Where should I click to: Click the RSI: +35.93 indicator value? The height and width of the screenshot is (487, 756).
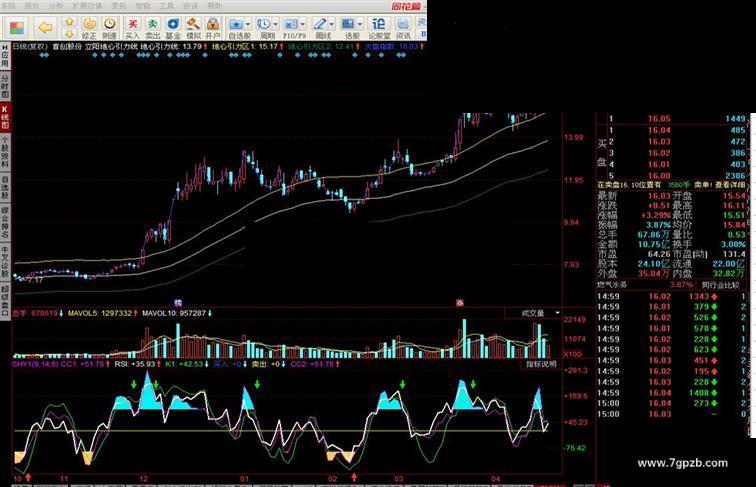pyautogui.click(x=135, y=364)
